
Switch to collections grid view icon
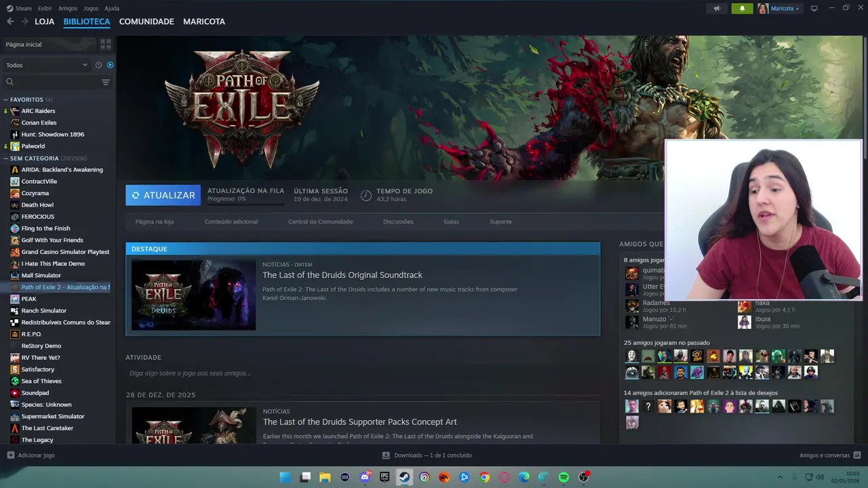(x=106, y=44)
